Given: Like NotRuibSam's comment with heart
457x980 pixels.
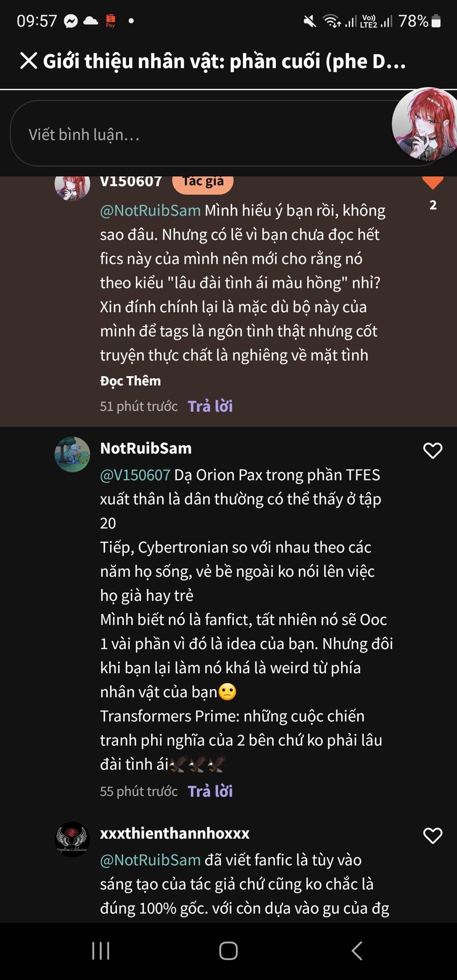Looking at the screenshot, I should pyautogui.click(x=432, y=451).
